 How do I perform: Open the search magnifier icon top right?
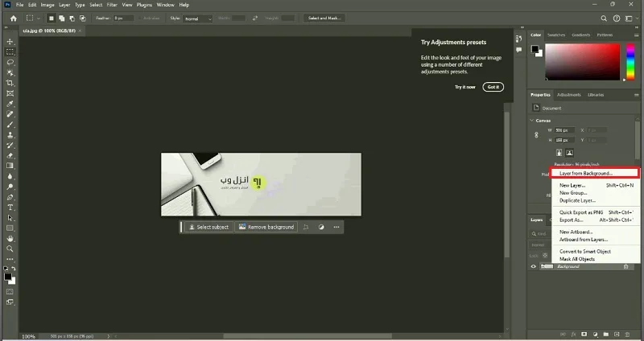tap(604, 18)
